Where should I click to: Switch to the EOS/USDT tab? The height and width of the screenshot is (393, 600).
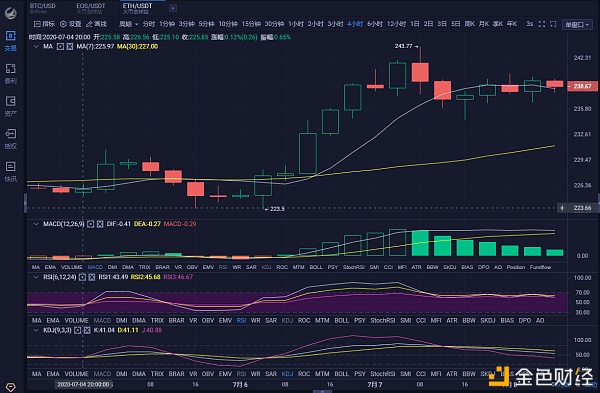click(91, 8)
